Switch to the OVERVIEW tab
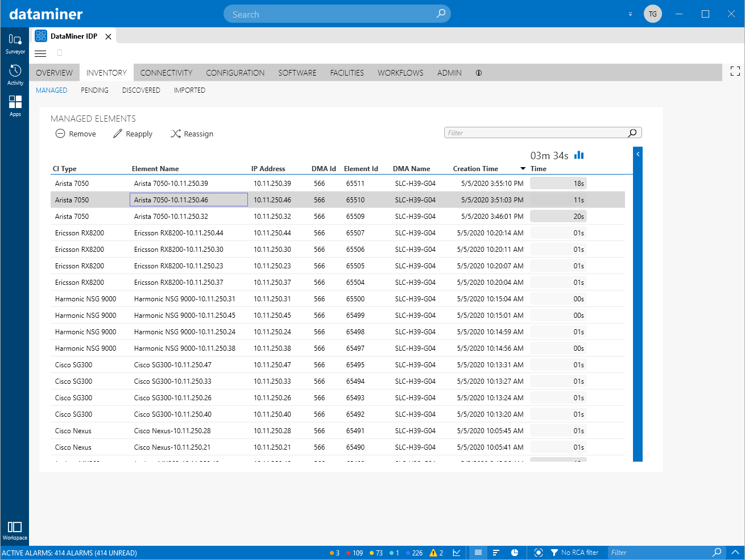 [54, 73]
